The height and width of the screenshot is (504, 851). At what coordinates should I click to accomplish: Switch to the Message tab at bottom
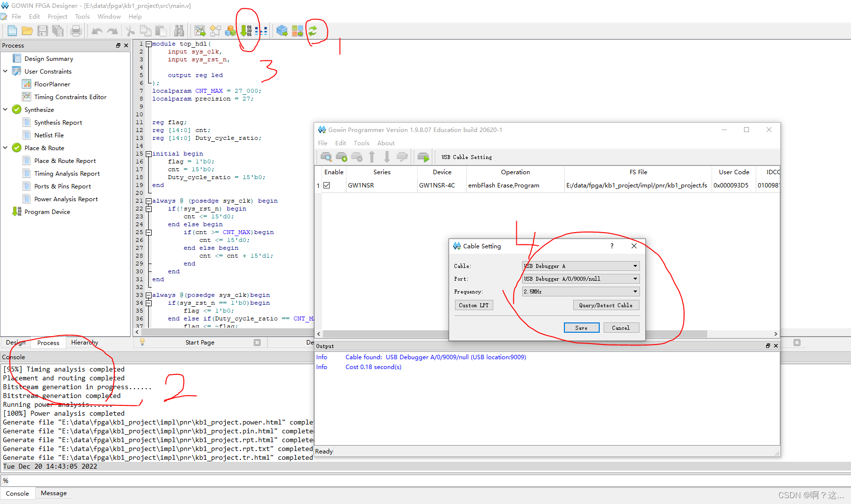[x=53, y=493]
